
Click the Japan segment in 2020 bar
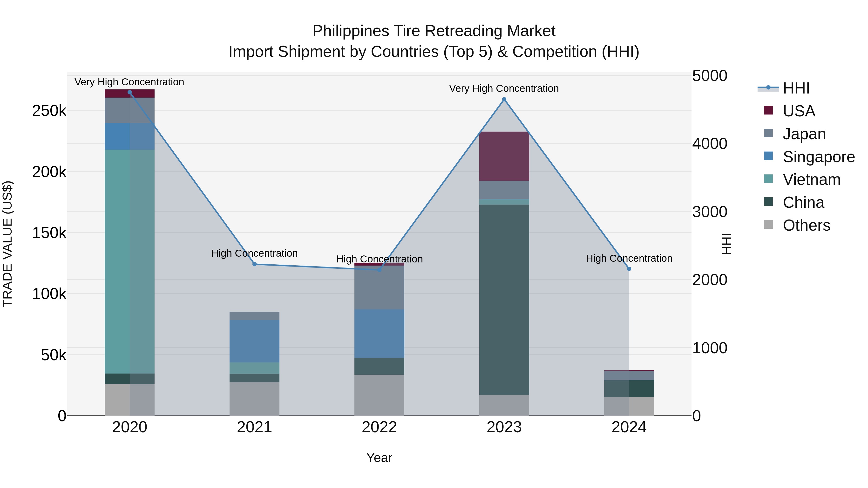click(130, 110)
